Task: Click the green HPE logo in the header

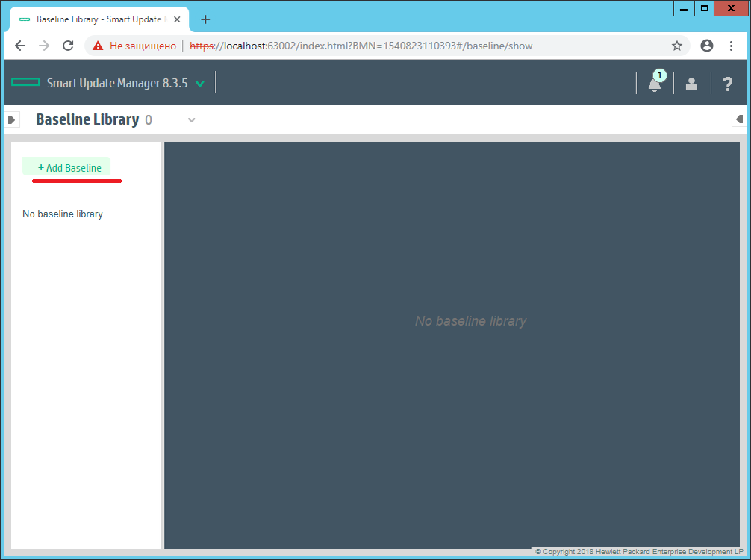Action: 25,82
